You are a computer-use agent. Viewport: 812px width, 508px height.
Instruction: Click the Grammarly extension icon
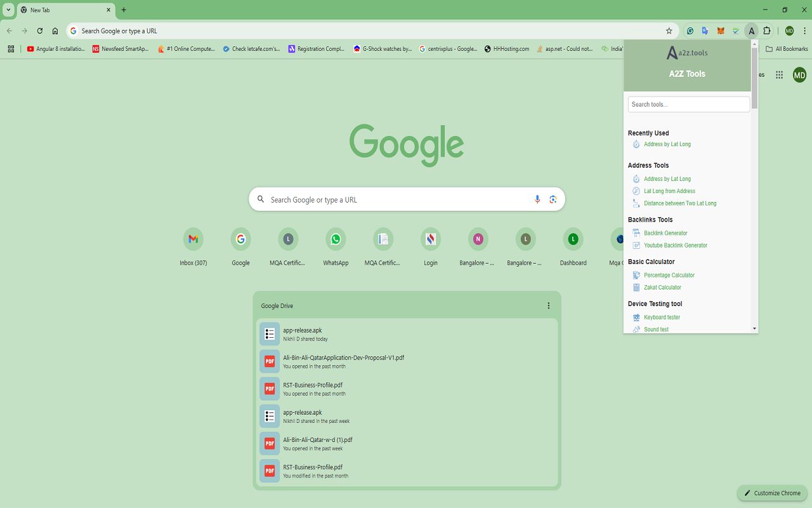[689, 30]
